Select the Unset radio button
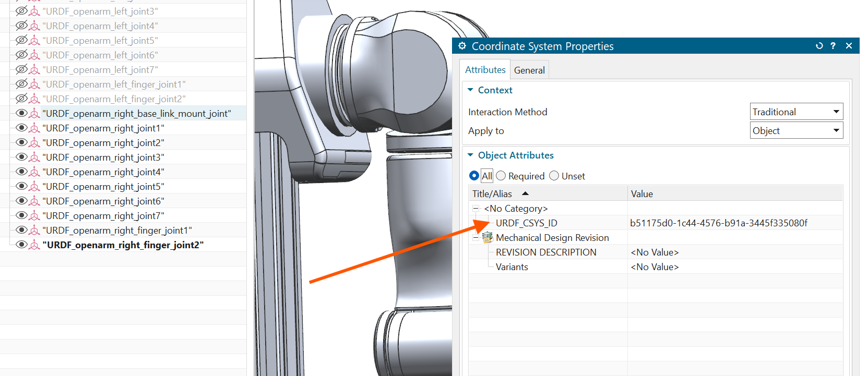The width and height of the screenshot is (868, 376). tap(554, 176)
